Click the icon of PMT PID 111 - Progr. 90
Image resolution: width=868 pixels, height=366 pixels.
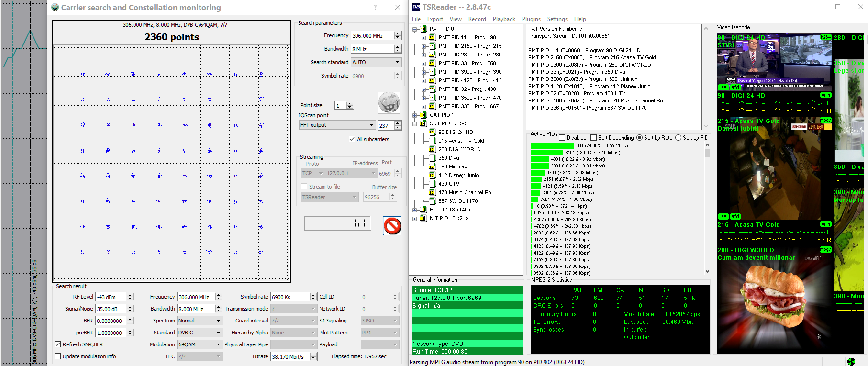click(433, 37)
